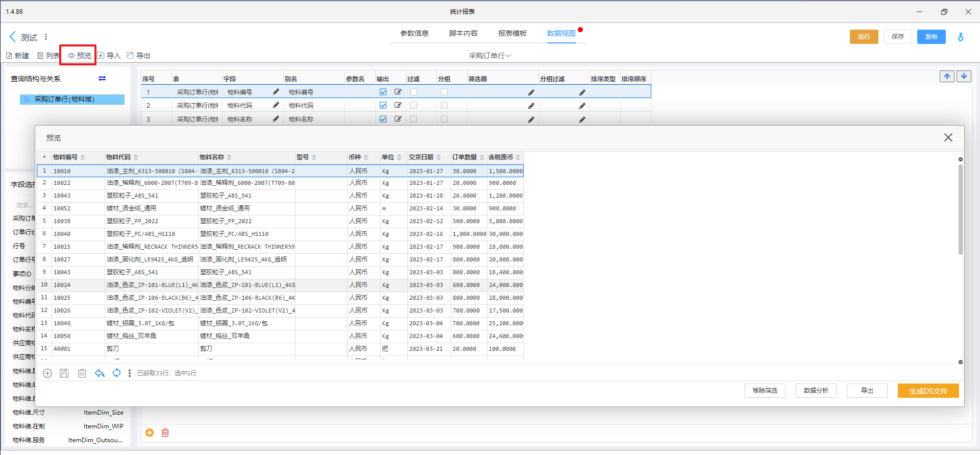Select the 物料维.尺寸 ItemDim_Size field
980x455 pixels.
click(x=68, y=412)
